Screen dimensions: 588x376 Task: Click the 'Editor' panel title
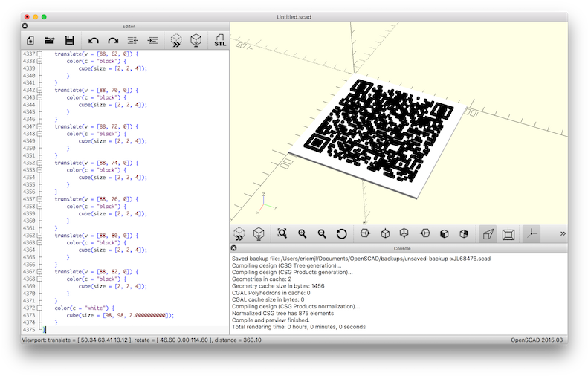[129, 26]
